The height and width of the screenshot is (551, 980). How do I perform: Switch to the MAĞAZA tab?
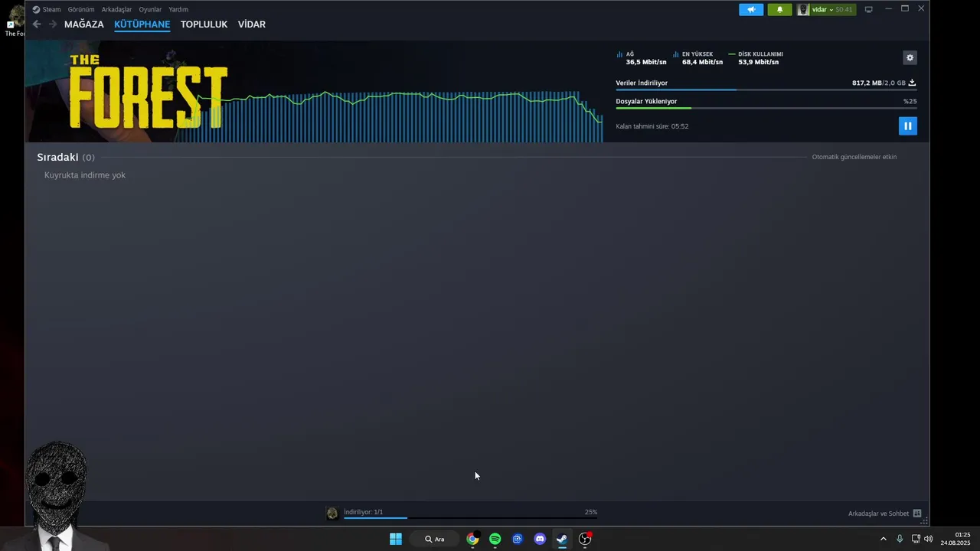click(84, 24)
